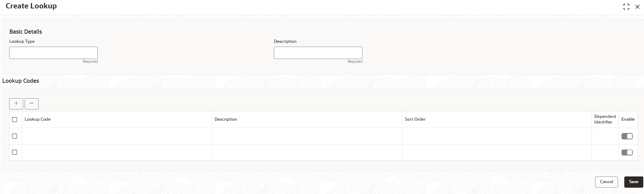Select first row Lookup Code cell
Viewport: 644px width, 194px height.
point(117,136)
